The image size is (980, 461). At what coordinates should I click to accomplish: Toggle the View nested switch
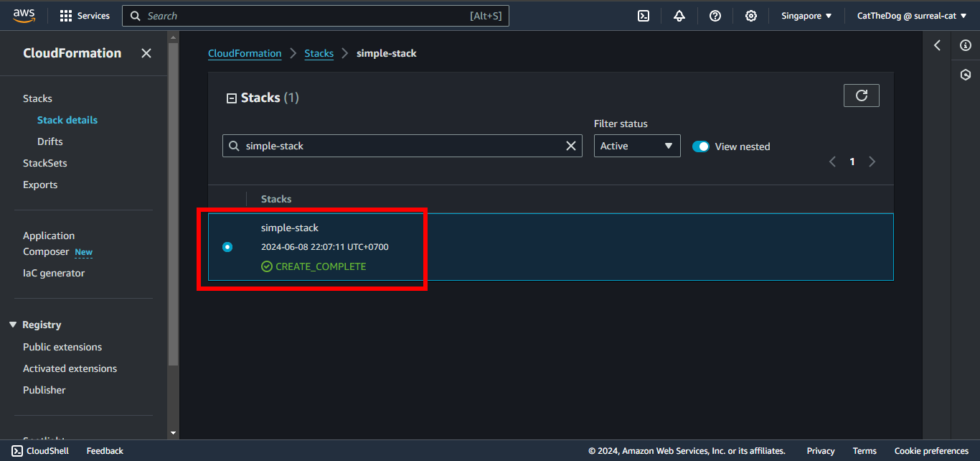pyautogui.click(x=701, y=146)
